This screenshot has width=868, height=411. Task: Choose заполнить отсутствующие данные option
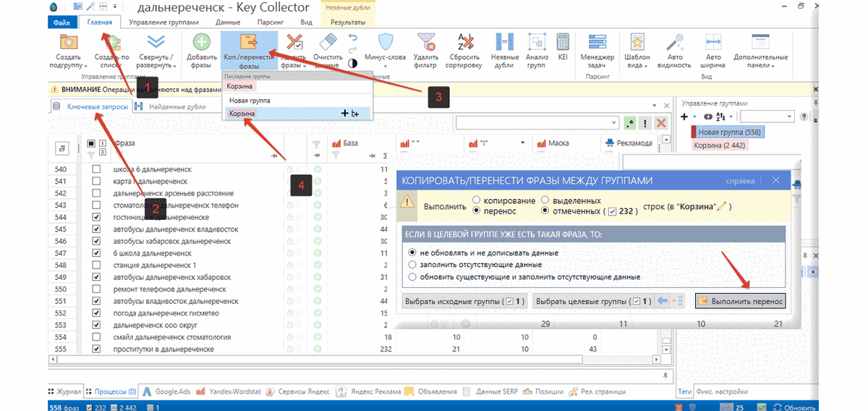[413, 264]
